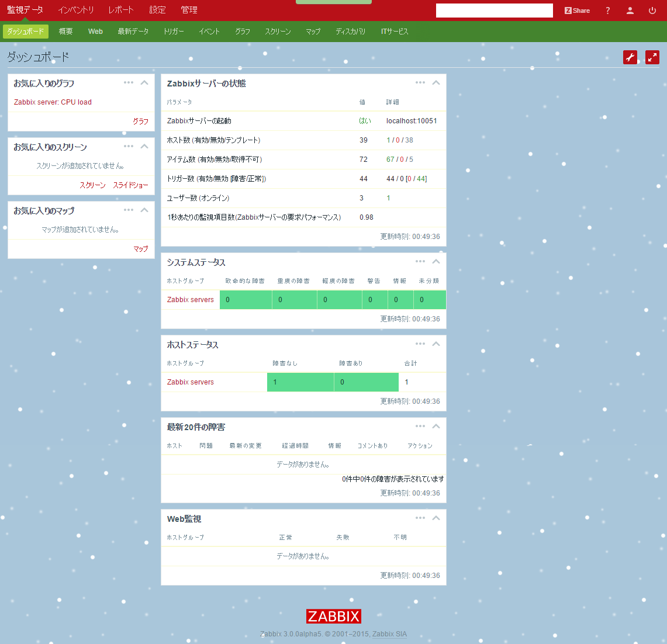Viewport: 667px width, 644px height.
Task: Open the dashboard configuration wrench icon
Action: coord(630,57)
